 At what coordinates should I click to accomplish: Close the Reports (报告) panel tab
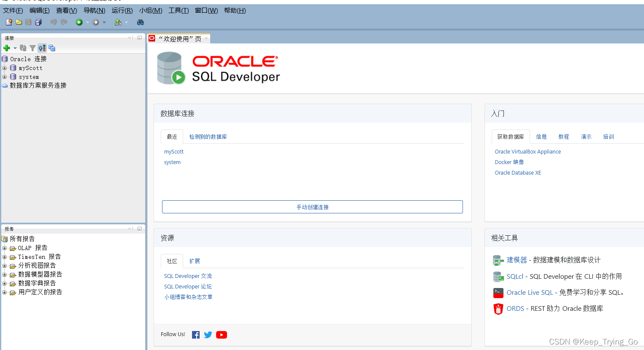[x=130, y=229]
